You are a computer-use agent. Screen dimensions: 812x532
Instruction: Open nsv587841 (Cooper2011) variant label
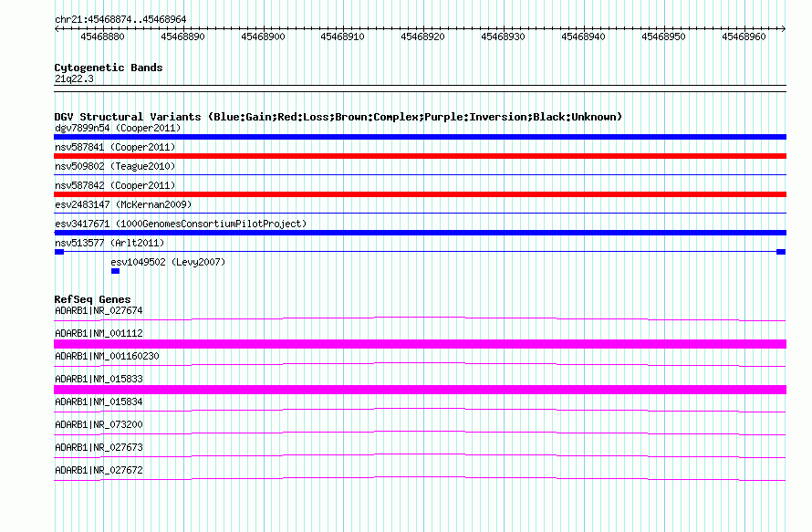[115, 147]
